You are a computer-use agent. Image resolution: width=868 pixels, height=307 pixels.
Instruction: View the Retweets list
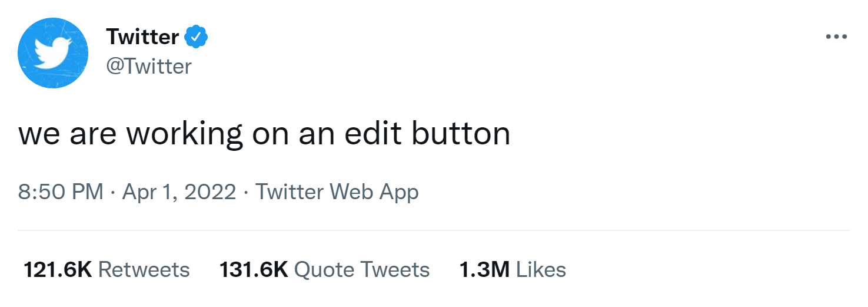tap(144, 270)
